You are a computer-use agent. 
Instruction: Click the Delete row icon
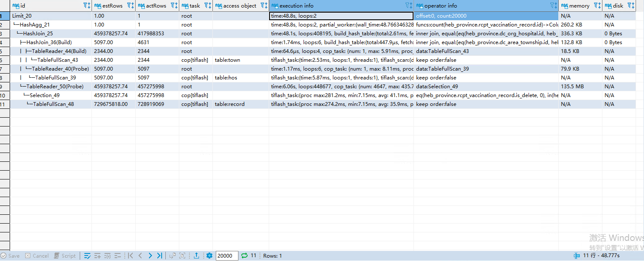tap(118, 256)
